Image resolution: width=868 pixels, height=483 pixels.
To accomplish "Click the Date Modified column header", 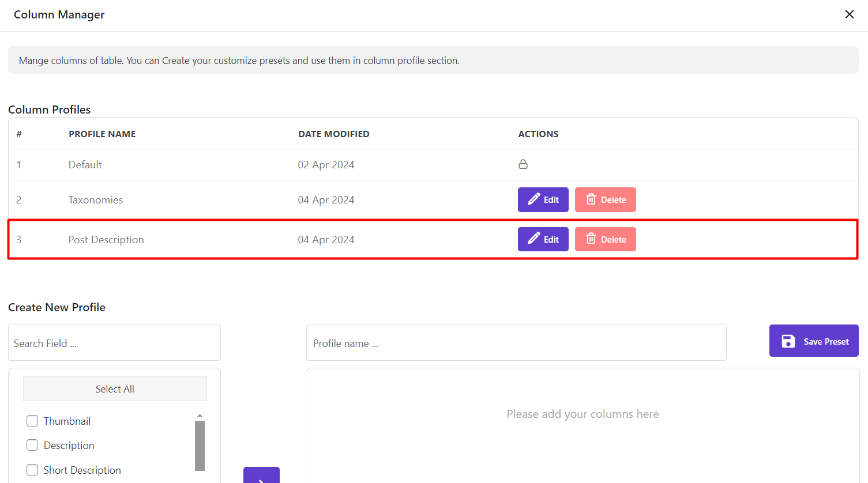I will point(333,134).
